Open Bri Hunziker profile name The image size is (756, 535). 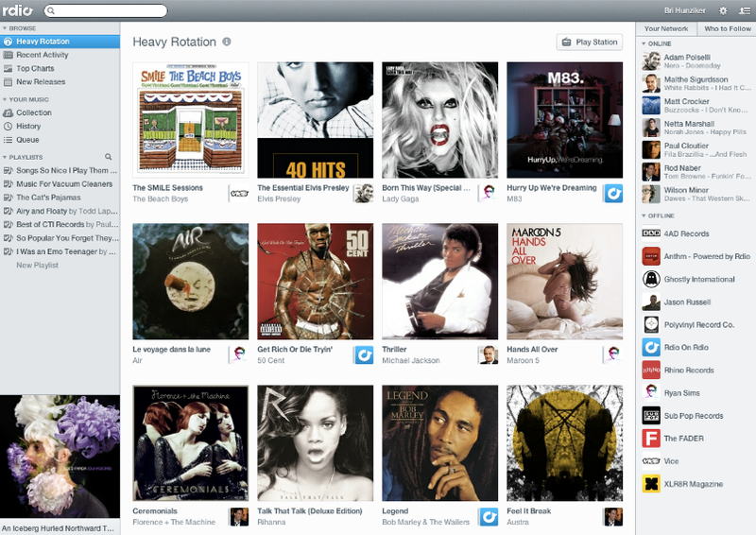coord(684,10)
